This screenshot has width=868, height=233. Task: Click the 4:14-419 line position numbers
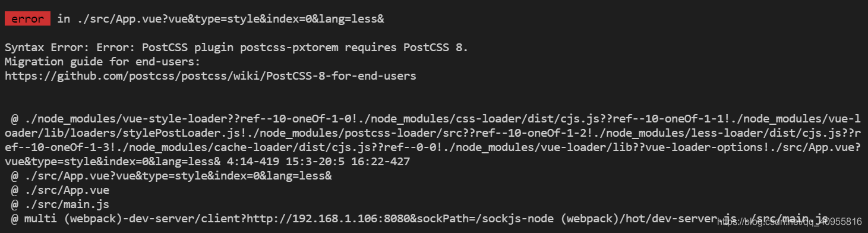250,162
